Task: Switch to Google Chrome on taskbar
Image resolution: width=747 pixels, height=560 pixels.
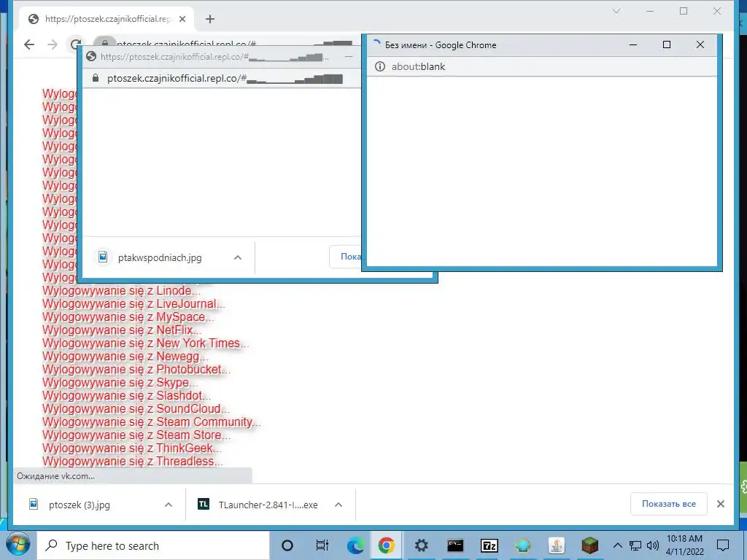Action: [x=387, y=545]
